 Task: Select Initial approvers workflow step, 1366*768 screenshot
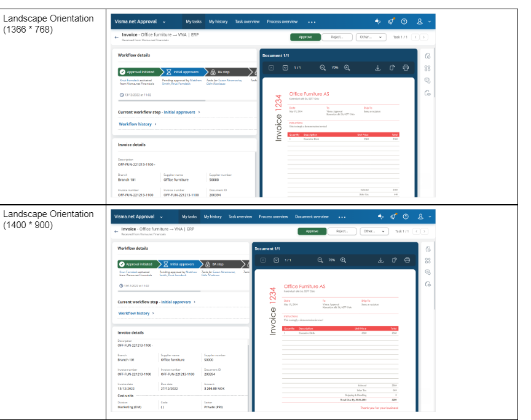pyautogui.click(x=183, y=72)
